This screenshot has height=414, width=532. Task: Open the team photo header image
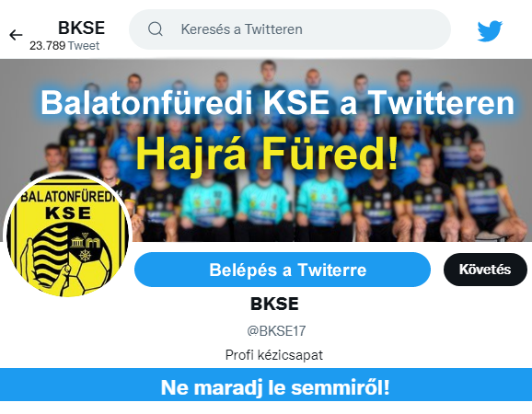(x=266, y=151)
